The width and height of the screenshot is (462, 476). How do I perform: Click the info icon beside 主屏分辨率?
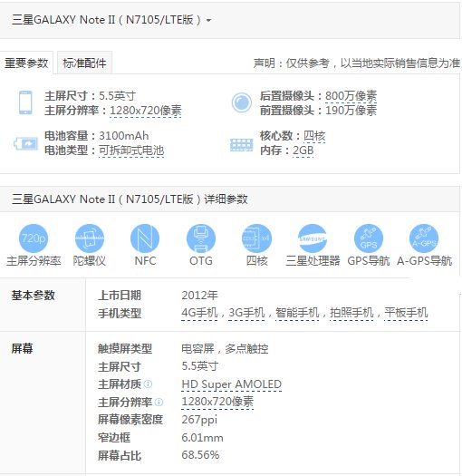pos(159,403)
